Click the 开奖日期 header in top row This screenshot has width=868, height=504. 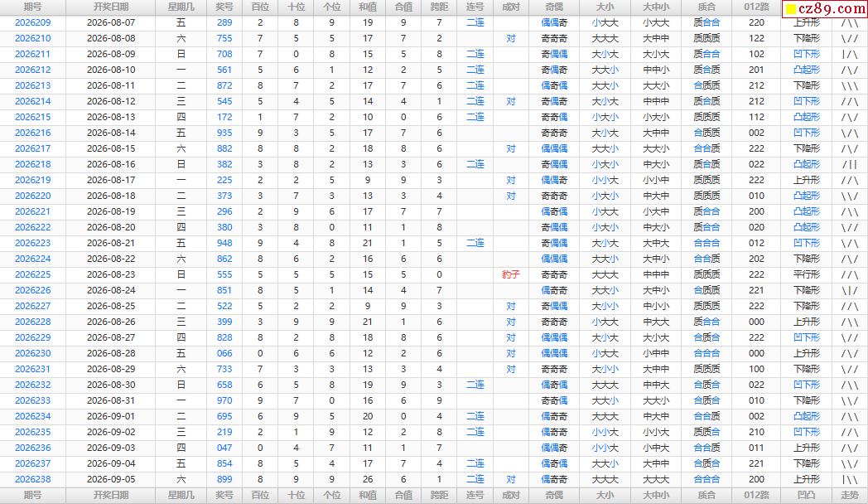111,7
